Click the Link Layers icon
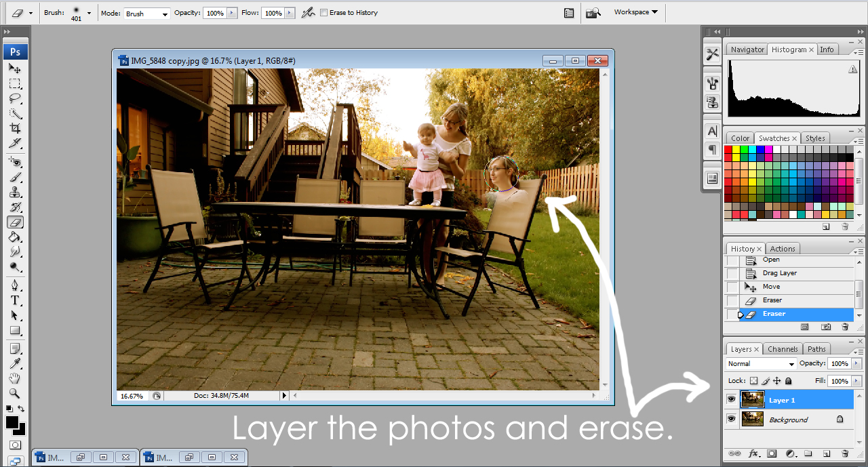The image size is (868, 467). point(734,453)
